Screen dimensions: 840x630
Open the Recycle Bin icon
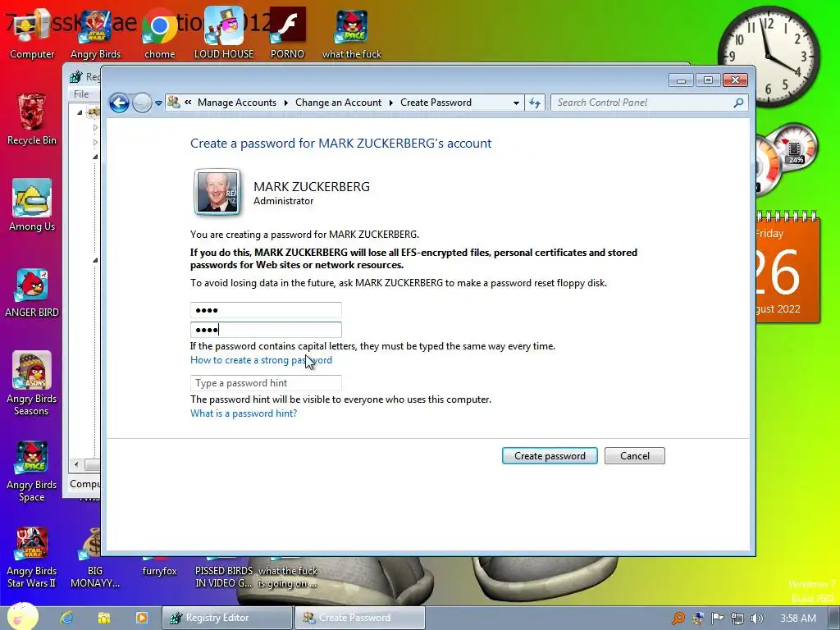[32, 119]
